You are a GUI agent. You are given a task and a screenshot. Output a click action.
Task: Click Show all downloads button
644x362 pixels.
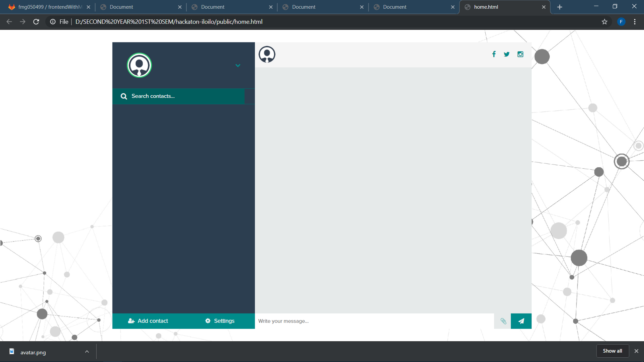coord(612,351)
